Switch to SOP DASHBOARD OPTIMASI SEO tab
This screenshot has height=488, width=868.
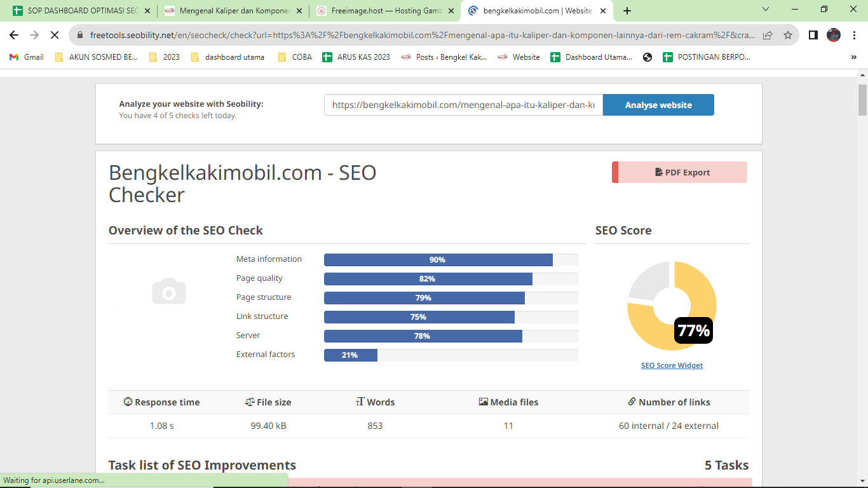click(x=81, y=11)
